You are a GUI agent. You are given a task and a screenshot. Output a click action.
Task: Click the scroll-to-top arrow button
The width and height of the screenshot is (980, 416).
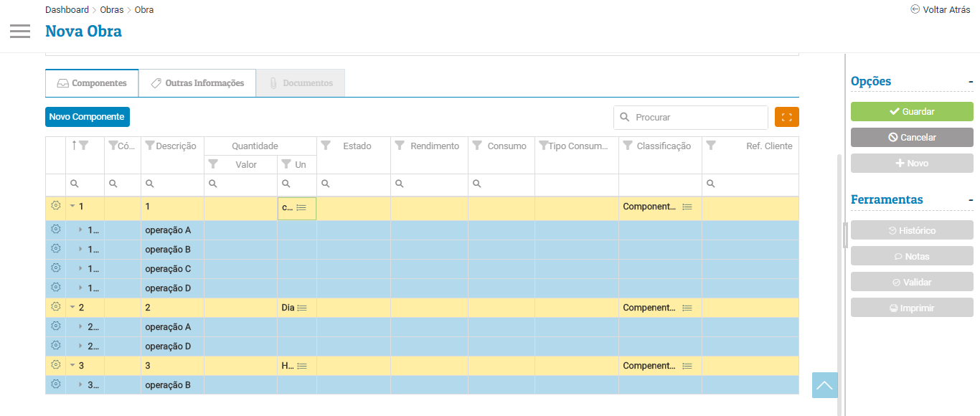pos(824,385)
